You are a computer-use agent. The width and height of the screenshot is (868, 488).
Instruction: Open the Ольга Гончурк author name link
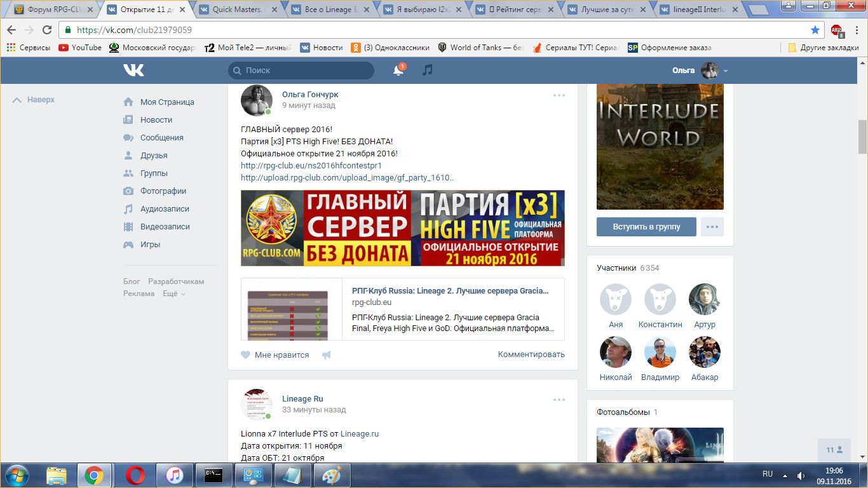pyautogui.click(x=310, y=95)
